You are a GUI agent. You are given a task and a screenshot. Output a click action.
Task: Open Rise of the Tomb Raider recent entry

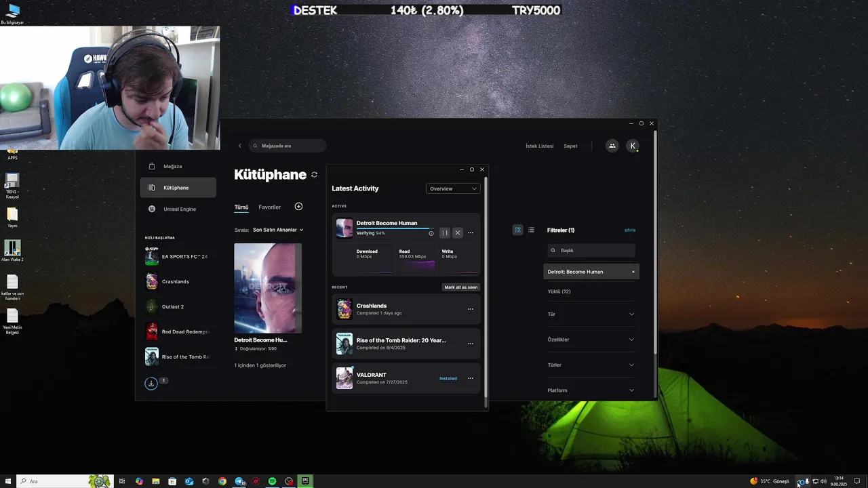click(406, 344)
